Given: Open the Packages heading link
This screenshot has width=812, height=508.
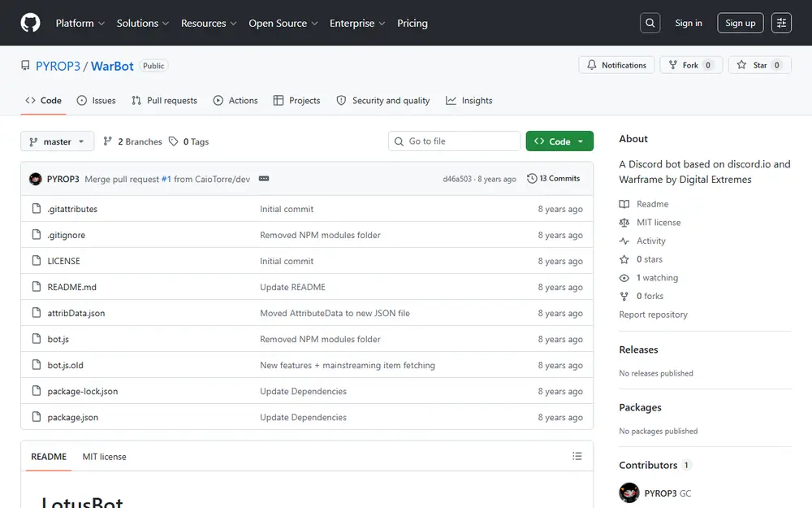Looking at the screenshot, I should (x=640, y=407).
